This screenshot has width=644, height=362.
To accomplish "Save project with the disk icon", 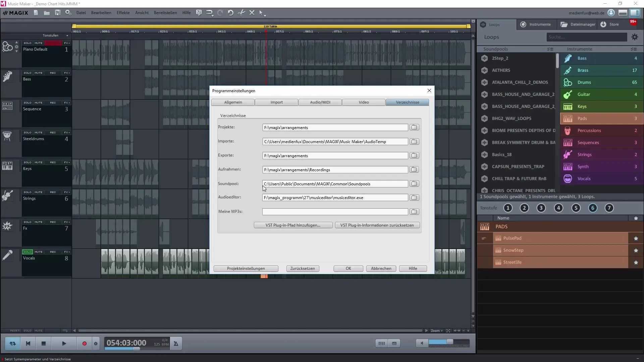I will [58, 13].
